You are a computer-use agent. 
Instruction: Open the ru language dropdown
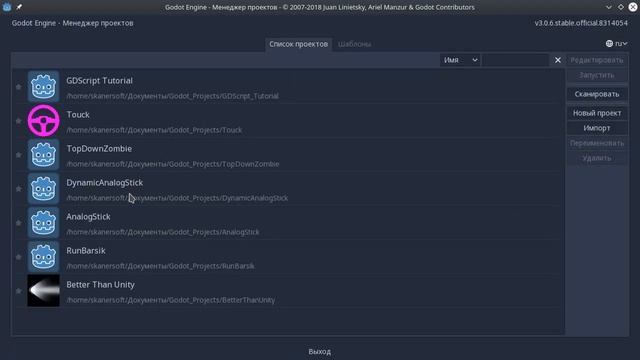[617, 43]
